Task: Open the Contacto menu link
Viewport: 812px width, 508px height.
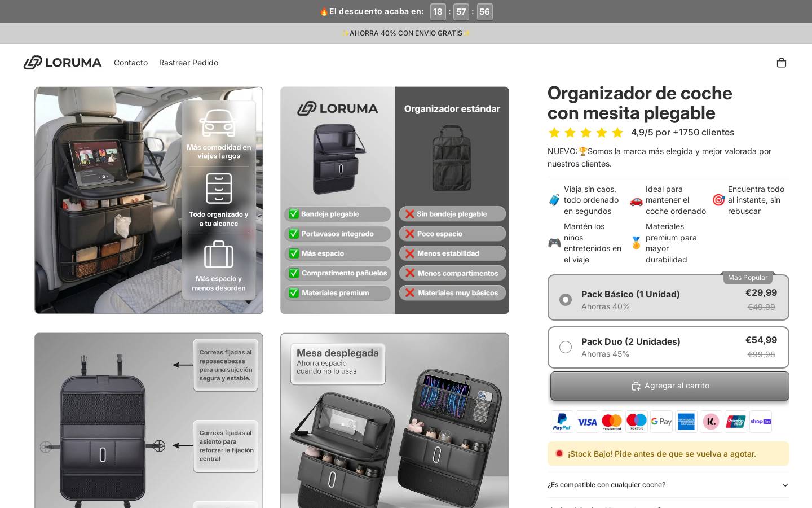Action: click(x=131, y=63)
